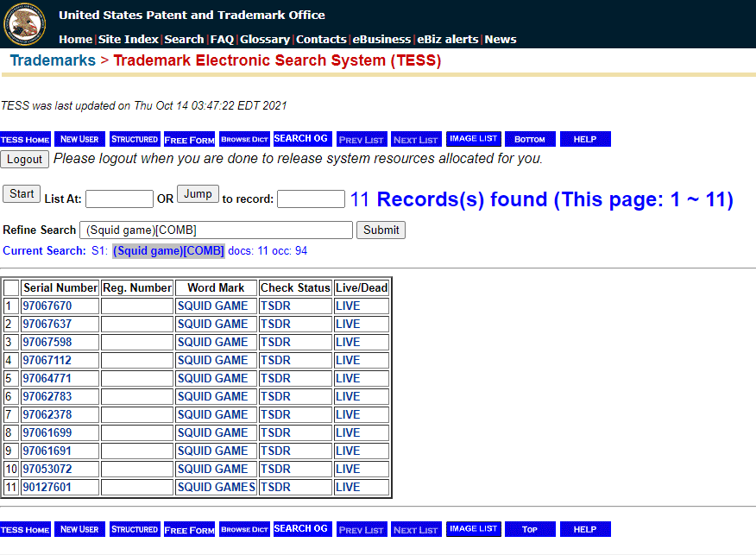Open top Structured search button
This screenshot has width=756, height=555.
(135, 139)
